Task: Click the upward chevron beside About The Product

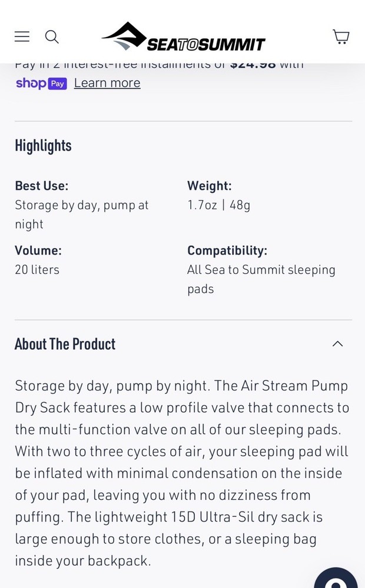Action: [337, 343]
